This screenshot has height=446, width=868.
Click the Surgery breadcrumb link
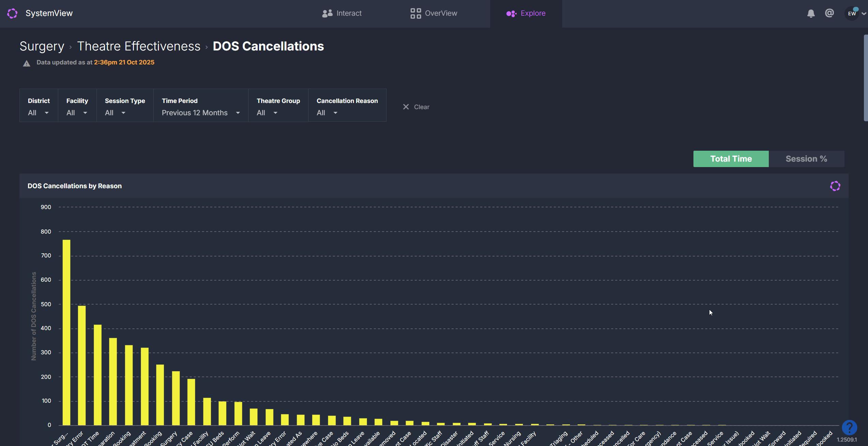pos(42,46)
